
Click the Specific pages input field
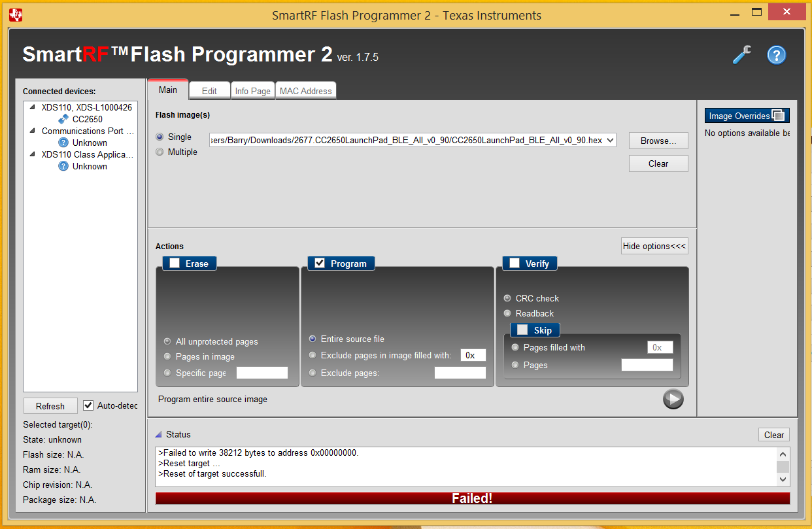point(262,373)
